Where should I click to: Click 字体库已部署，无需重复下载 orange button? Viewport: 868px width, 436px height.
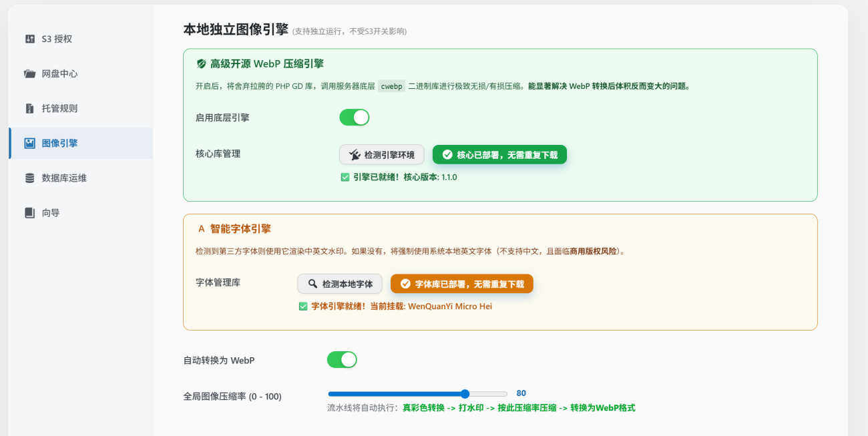pyautogui.click(x=461, y=284)
